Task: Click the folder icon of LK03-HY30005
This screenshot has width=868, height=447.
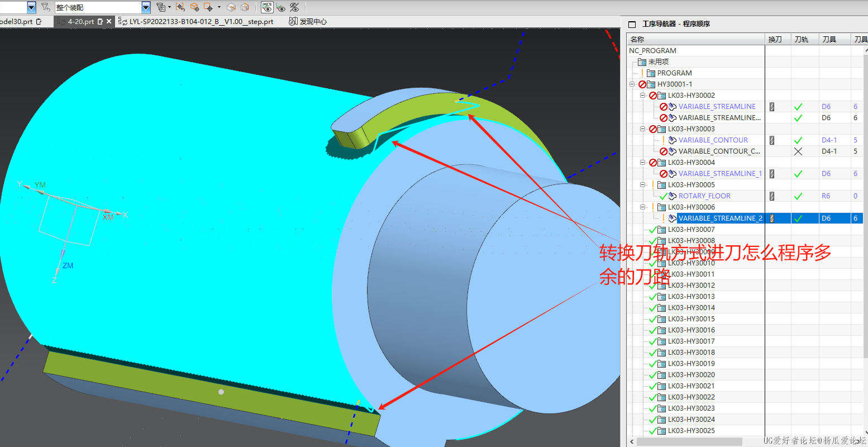Action: click(661, 185)
